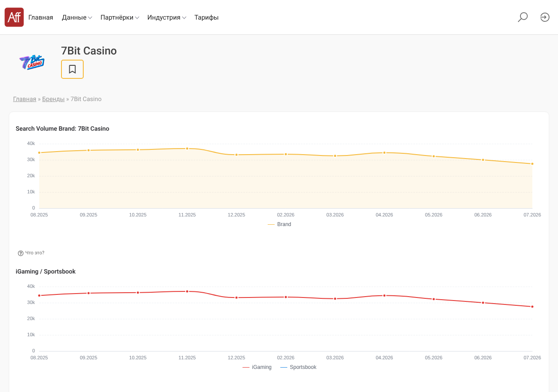Click the 02.2026 point on yellow chart
This screenshot has width=558, height=392.
tap(286, 154)
